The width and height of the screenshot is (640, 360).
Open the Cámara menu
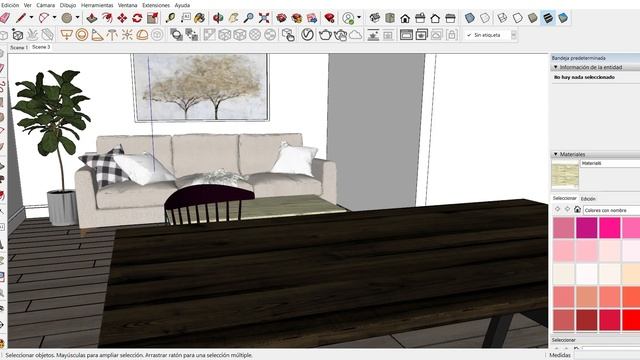(x=46, y=5)
